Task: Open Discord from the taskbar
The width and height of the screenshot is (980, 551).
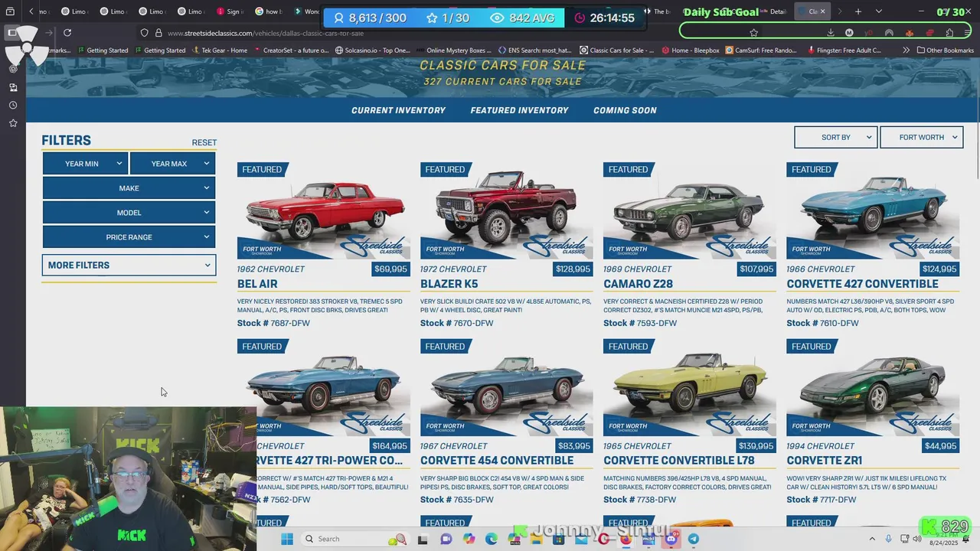Action: tap(671, 539)
